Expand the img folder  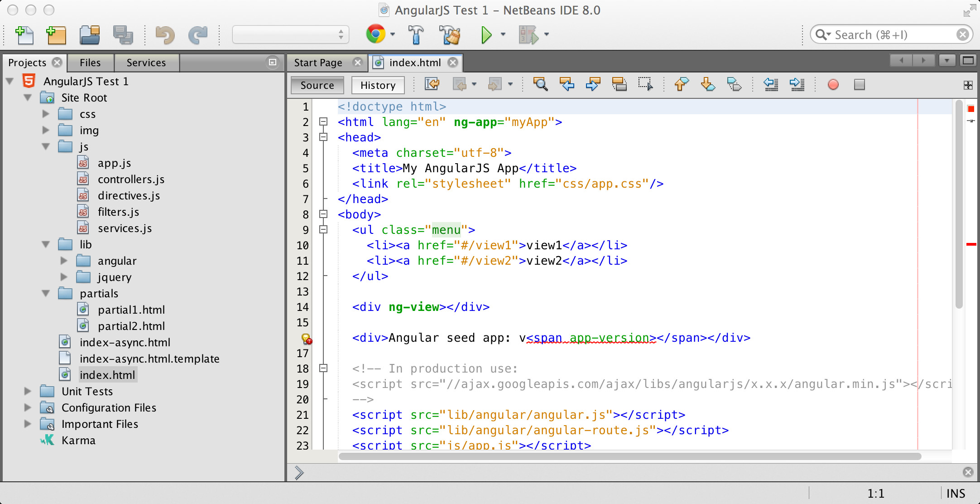click(46, 131)
